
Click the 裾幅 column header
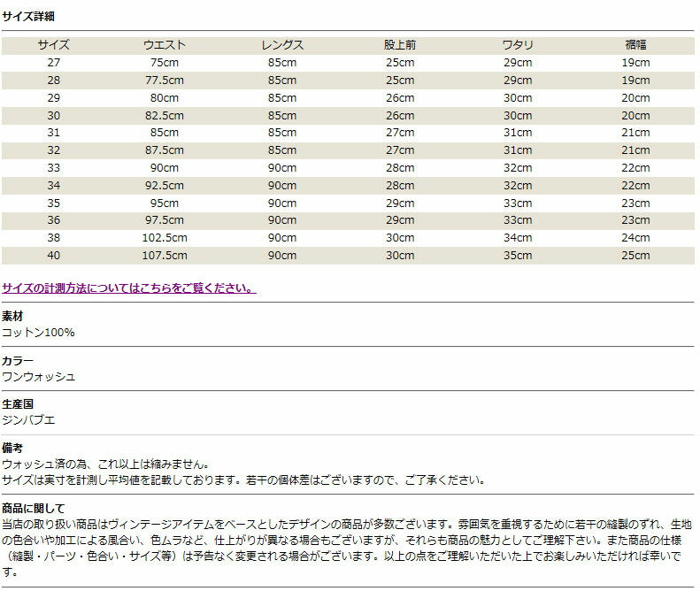pyautogui.click(x=635, y=45)
